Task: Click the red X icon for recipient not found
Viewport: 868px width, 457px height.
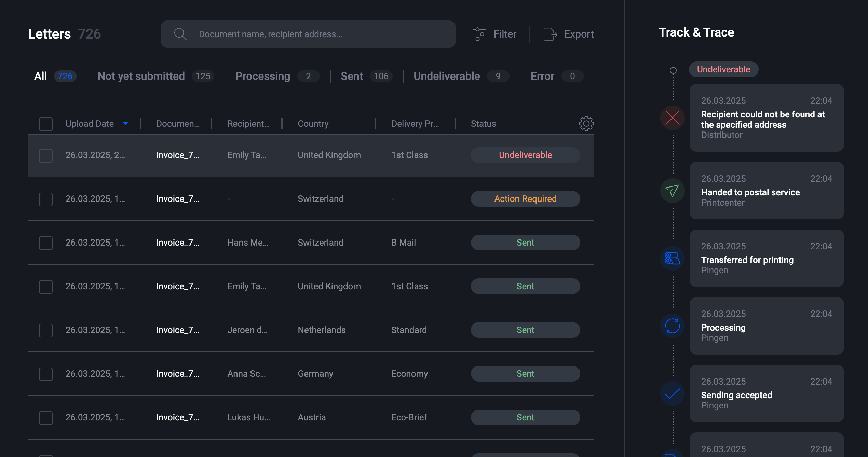Action: click(672, 118)
